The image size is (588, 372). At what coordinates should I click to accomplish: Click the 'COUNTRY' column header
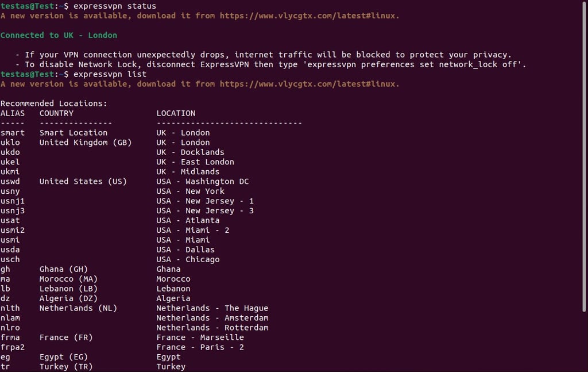tap(56, 113)
